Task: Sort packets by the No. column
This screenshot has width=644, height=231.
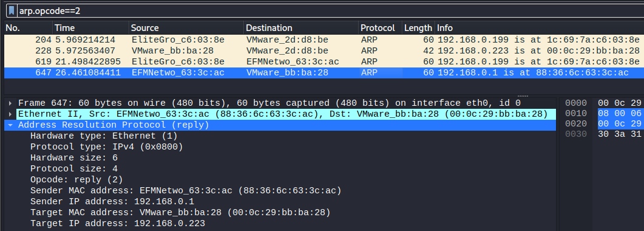Action: pyautogui.click(x=29, y=28)
